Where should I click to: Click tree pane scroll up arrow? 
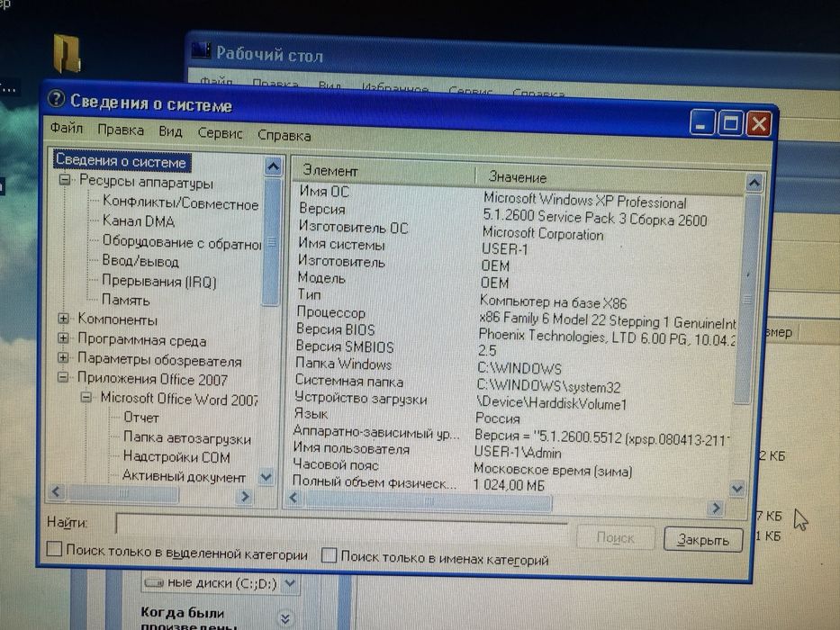coord(273,166)
